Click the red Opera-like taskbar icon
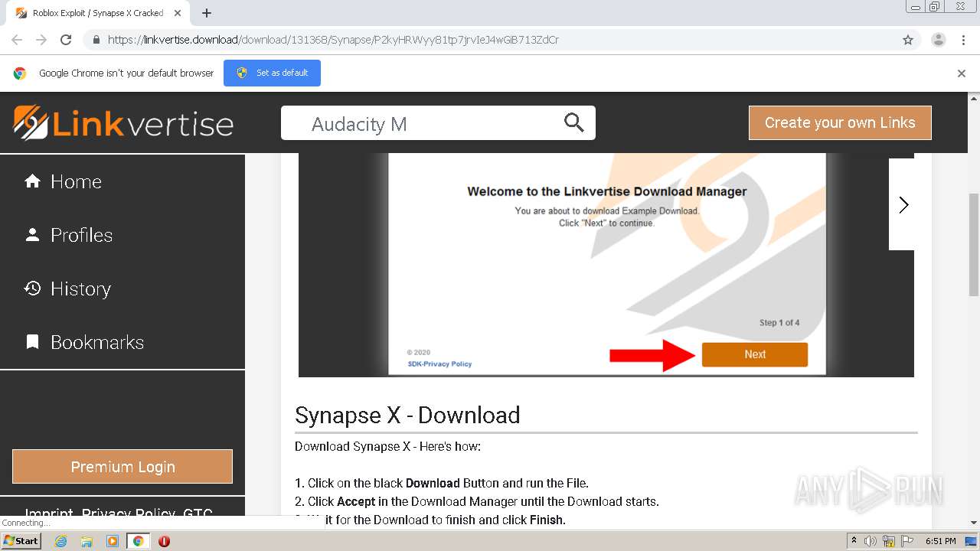980x551 pixels. click(164, 541)
